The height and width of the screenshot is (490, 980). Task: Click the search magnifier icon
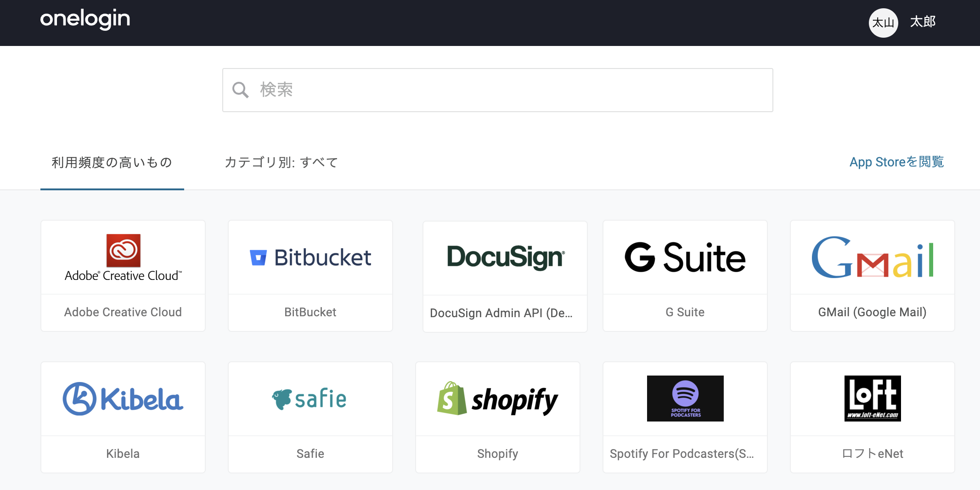240,90
